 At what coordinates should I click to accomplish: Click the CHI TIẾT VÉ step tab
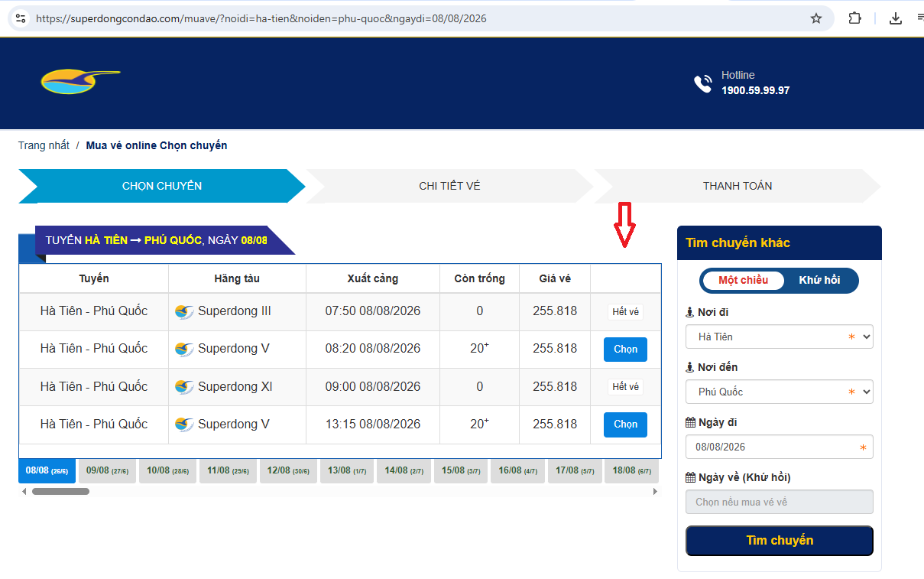449,186
